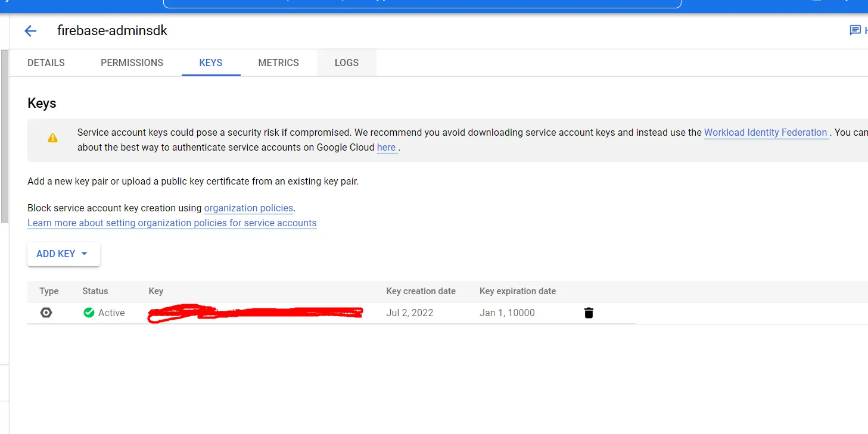Click the Status column header
Screen dimensions: 868x434
pyautogui.click(x=95, y=291)
